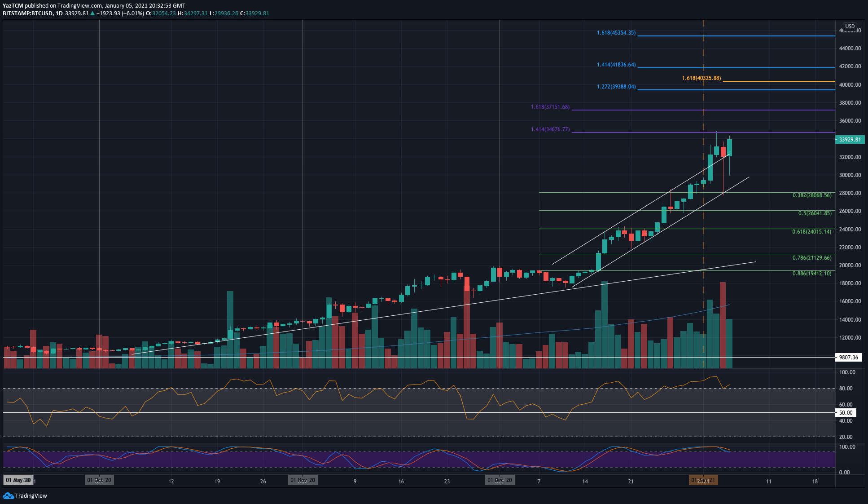Viewport: 868px width, 504px height.
Task: Click the 40000.00 price axis value
Action: point(850,85)
